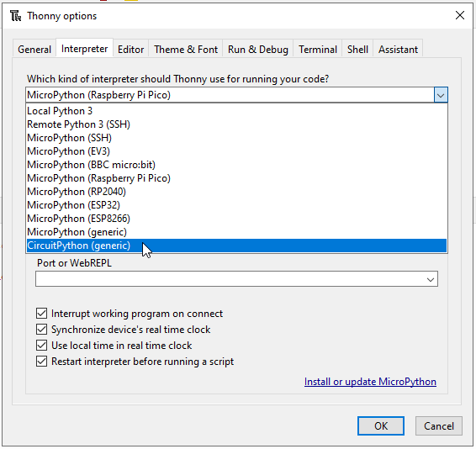Pick MicroPython (SSH) from list
476x449 pixels.
point(236,138)
